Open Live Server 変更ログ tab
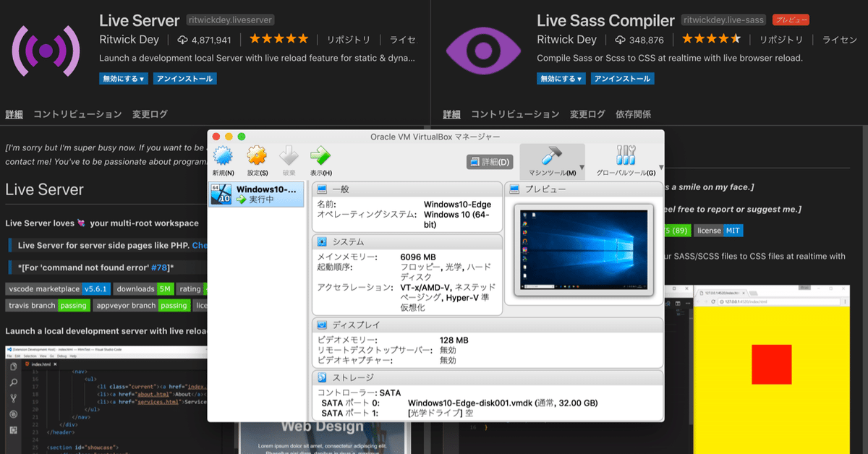Image resolution: width=868 pixels, height=454 pixels. 150,114
